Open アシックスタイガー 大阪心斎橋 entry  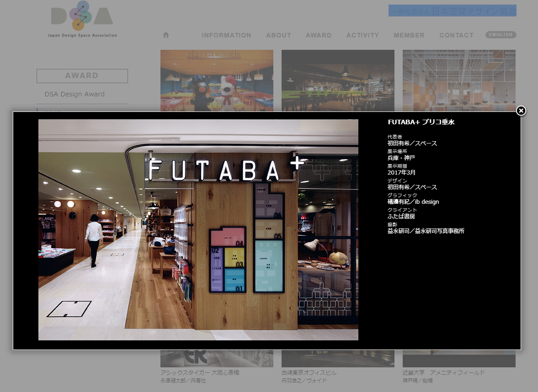(200, 372)
